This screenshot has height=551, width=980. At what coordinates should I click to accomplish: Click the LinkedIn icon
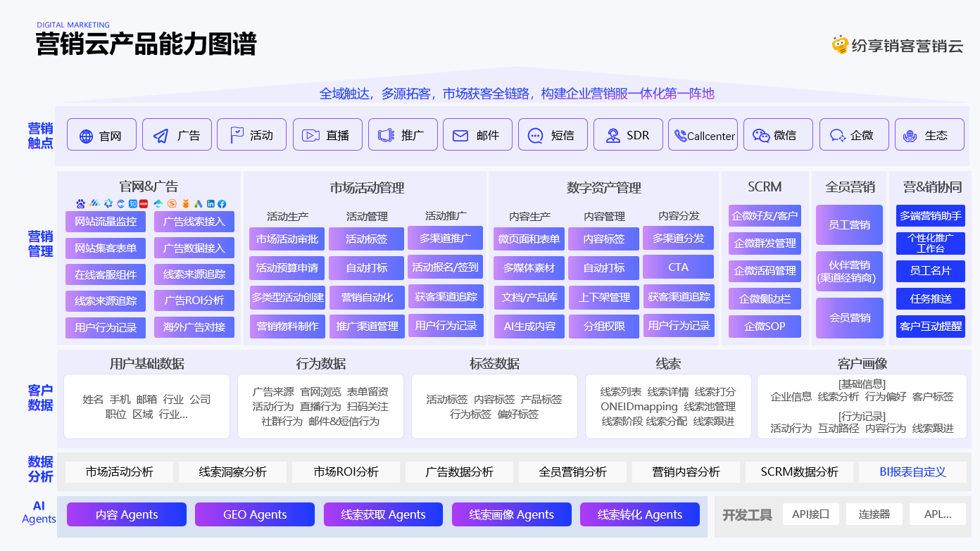[x=211, y=204]
